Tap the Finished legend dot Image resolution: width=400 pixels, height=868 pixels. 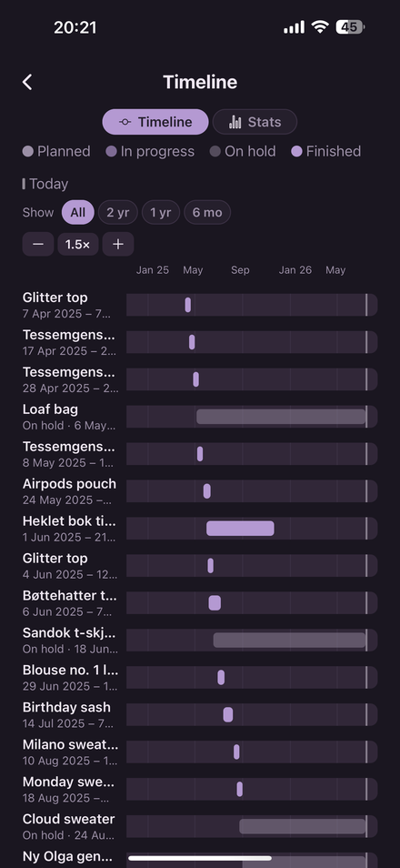pyautogui.click(x=296, y=152)
